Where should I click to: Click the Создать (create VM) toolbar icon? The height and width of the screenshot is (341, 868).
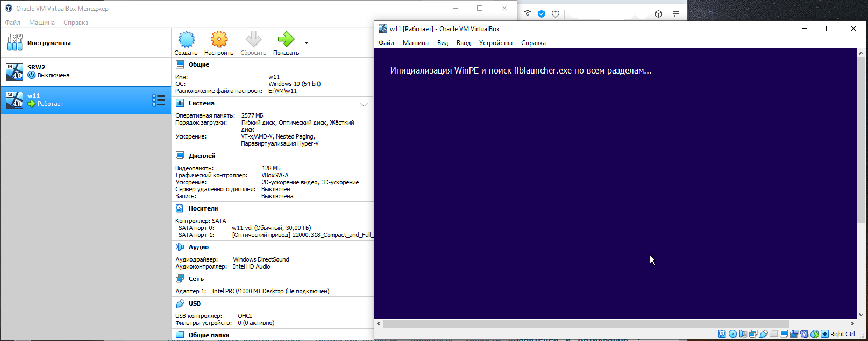186,39
